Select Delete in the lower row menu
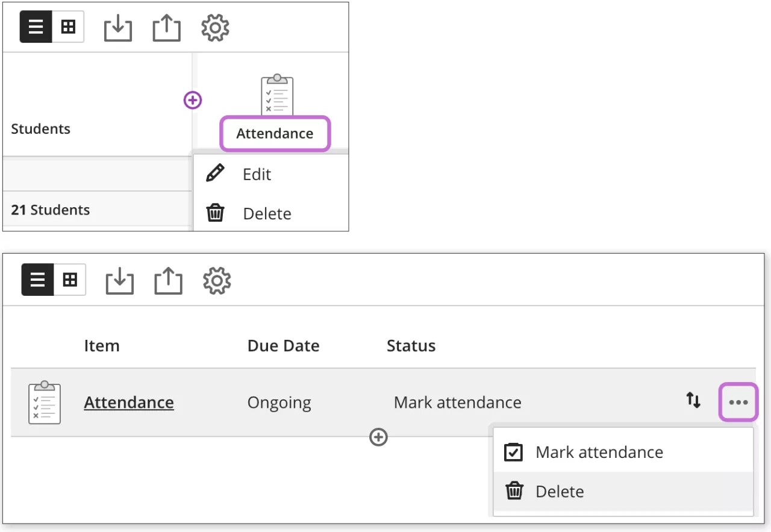771x532 pixels. tap(559, 491)
